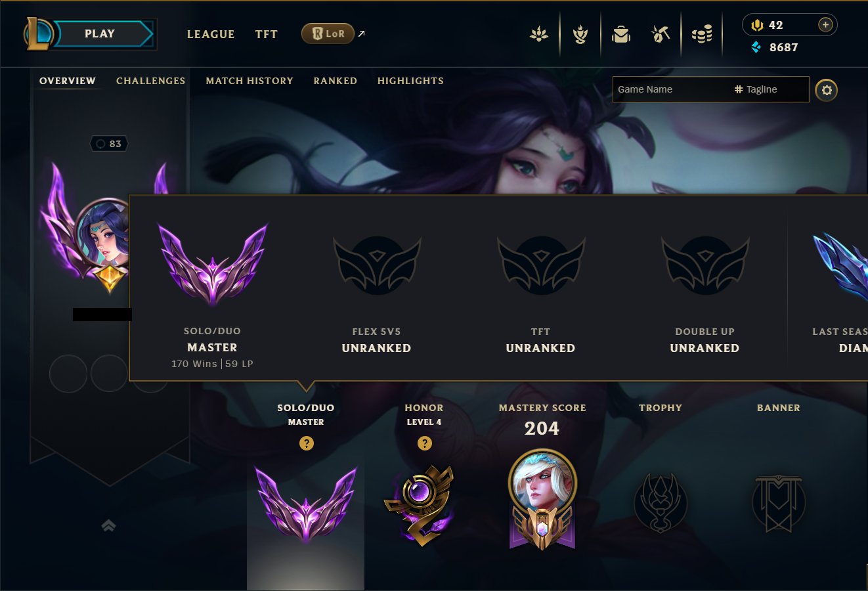
Task: Choose the empty Trophy slot
Action: (x=661, y=502)
